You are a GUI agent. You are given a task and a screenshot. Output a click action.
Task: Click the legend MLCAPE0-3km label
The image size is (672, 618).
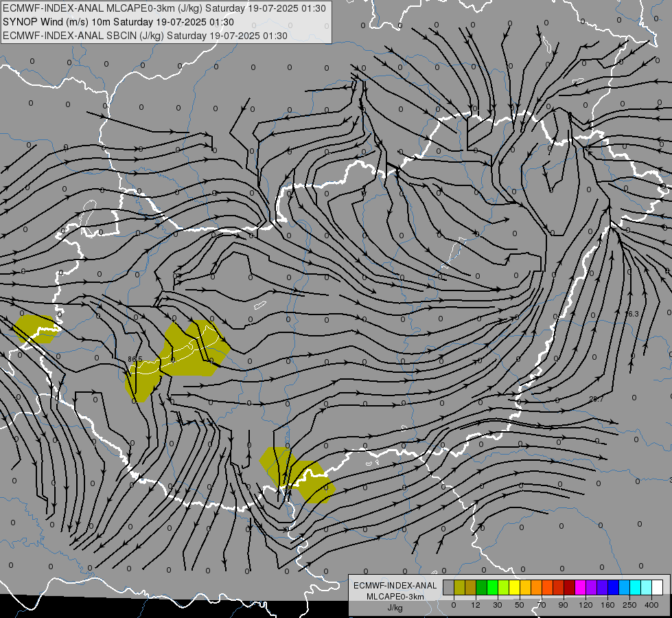coord(395,597)
